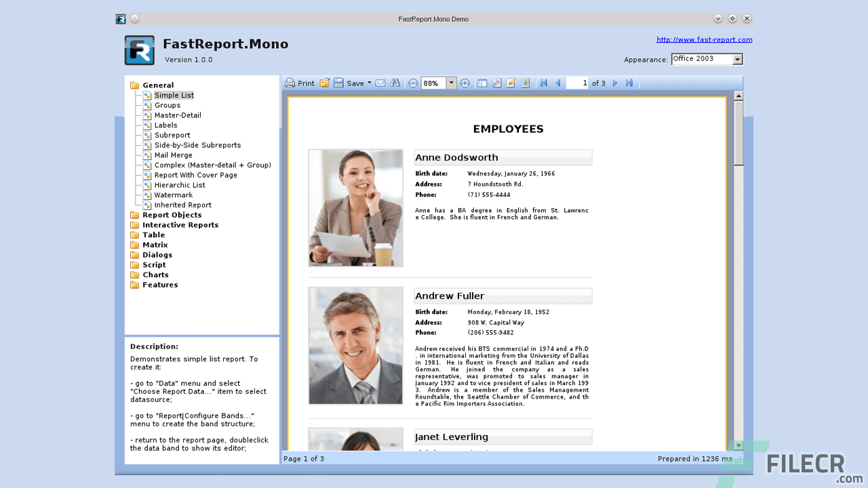Expand the Interactive Reports folder
This screenshot has width=868, height=488.
click(x=174, y=225)
